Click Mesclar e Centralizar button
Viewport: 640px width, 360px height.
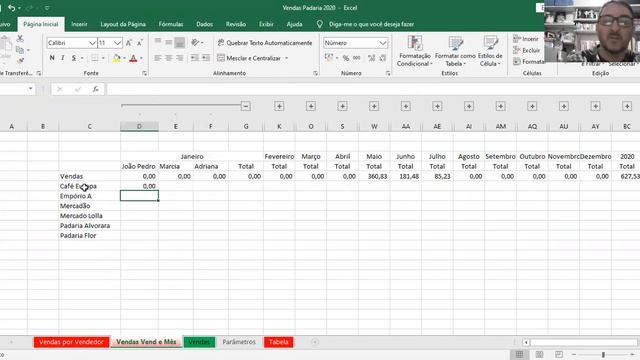tap(249, 58)
